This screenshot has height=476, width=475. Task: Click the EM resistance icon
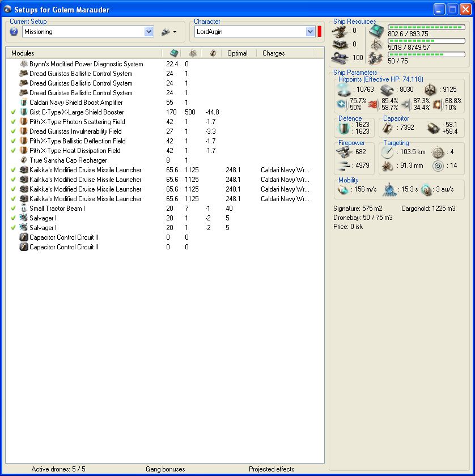pos(342,104)
